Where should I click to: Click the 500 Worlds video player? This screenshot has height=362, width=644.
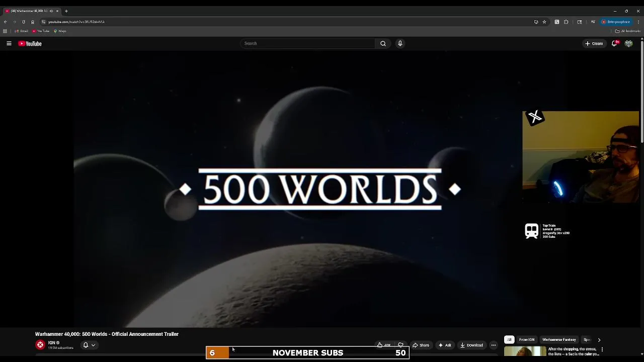pyautogui.click(x=319, y=190)
